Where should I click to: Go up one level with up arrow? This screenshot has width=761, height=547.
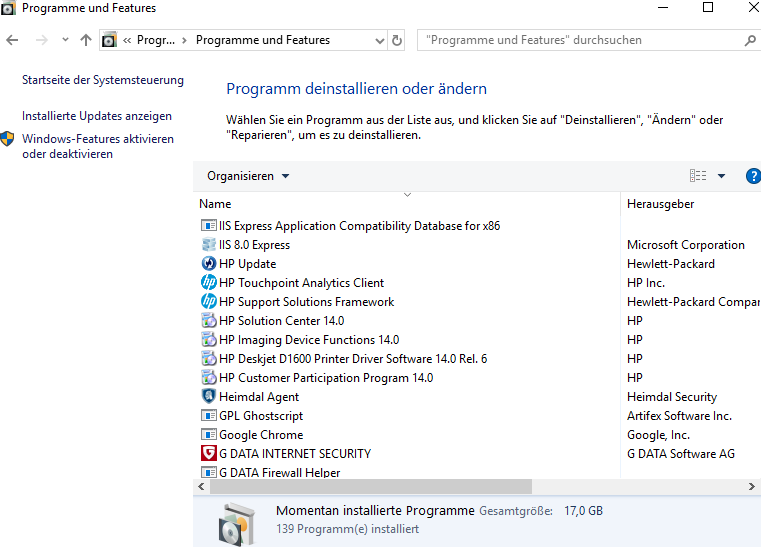(86, 40)
